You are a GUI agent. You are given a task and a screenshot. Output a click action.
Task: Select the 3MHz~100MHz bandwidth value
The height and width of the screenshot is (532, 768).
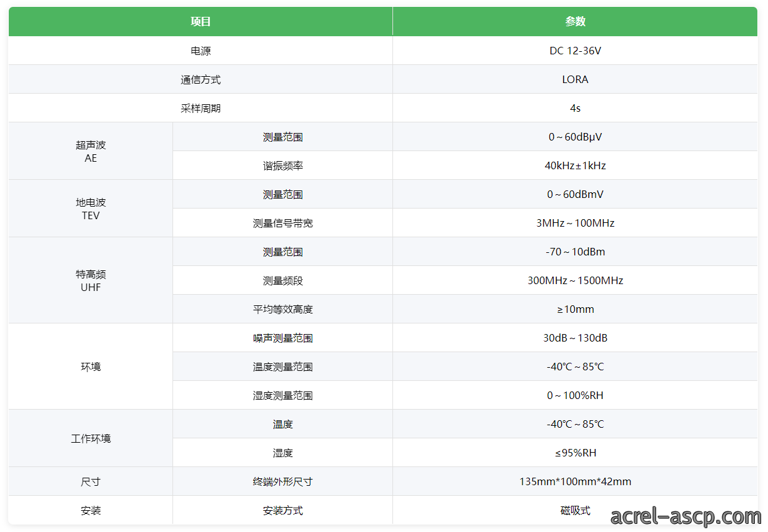(x=575, y=223)
